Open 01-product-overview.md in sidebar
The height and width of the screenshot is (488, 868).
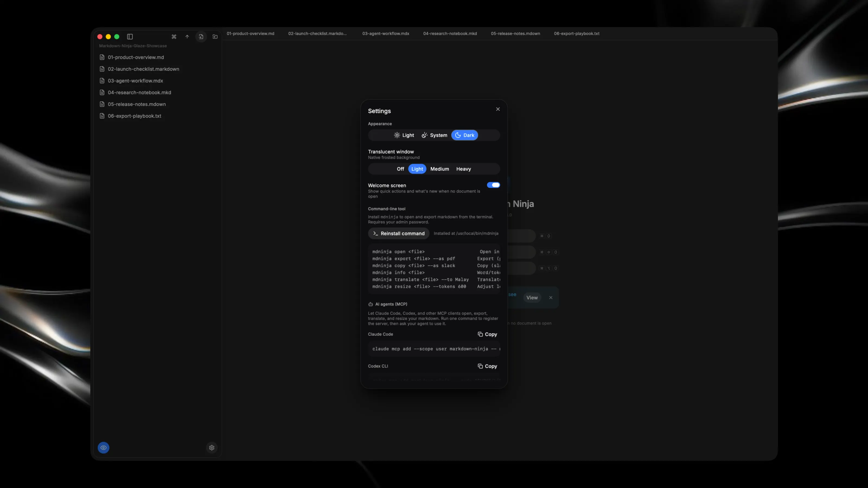click(x=158, y=57)
